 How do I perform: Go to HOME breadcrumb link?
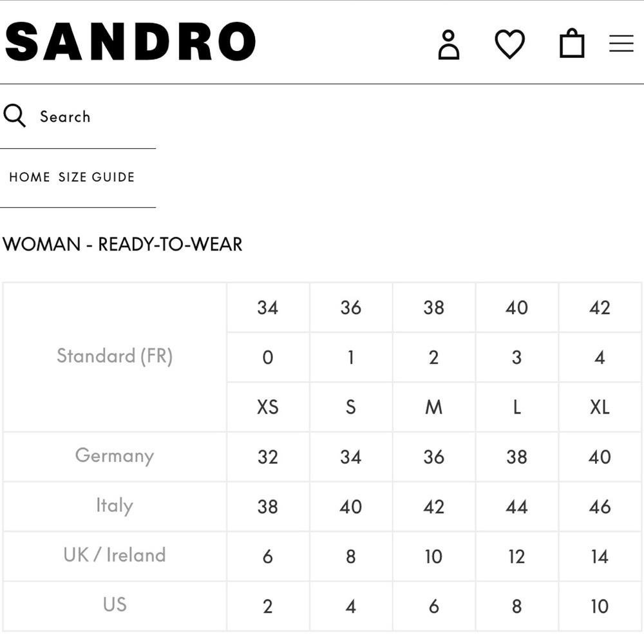click(30, 177)
